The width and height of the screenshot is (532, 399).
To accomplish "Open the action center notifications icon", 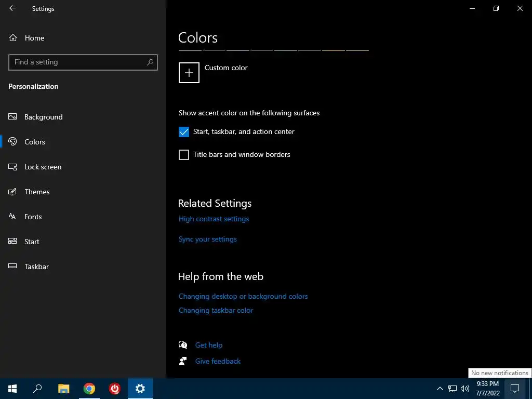I will pyautogui.click(x=515, y=389).
